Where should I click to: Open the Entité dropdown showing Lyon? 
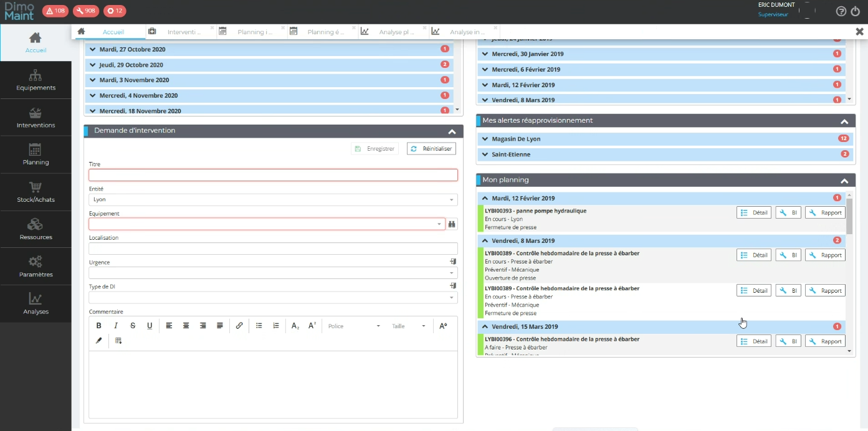(273, 200)
